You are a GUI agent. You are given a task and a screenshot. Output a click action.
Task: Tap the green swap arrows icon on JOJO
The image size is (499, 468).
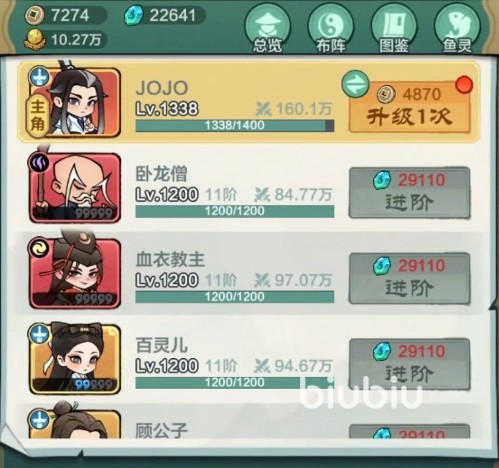(355, 84)
